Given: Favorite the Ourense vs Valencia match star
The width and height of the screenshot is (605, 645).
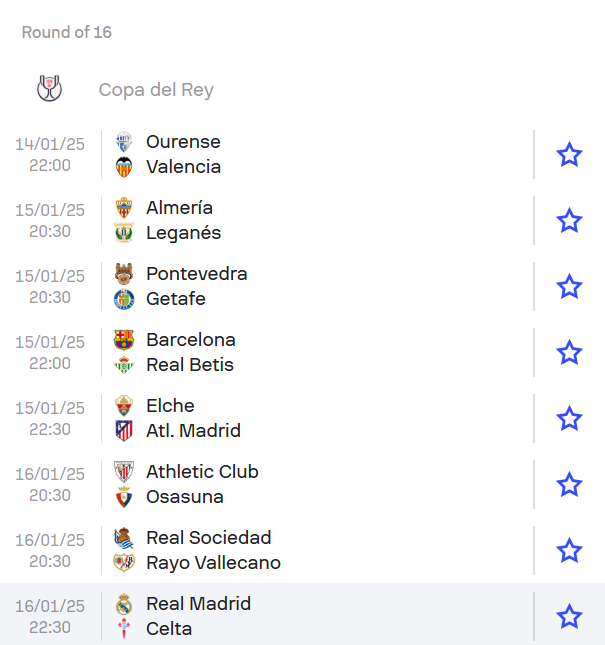Looking at the screenshot, I should coord(569,154).
